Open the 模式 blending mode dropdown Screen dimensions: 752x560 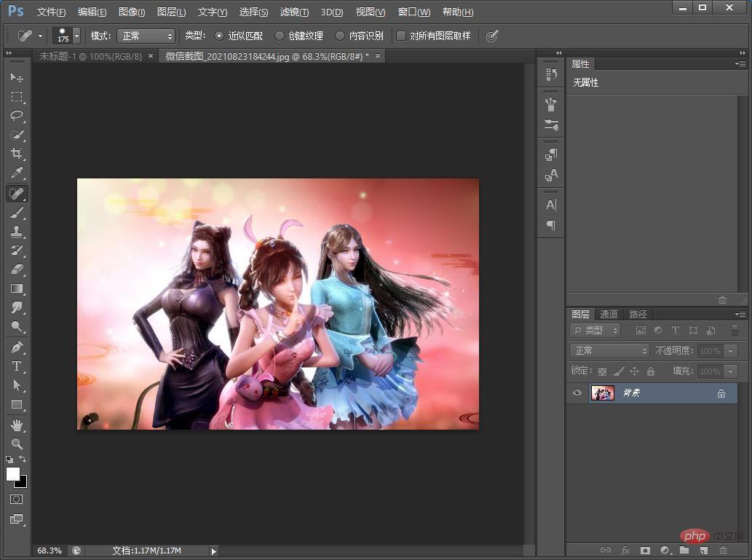(146, 36)
